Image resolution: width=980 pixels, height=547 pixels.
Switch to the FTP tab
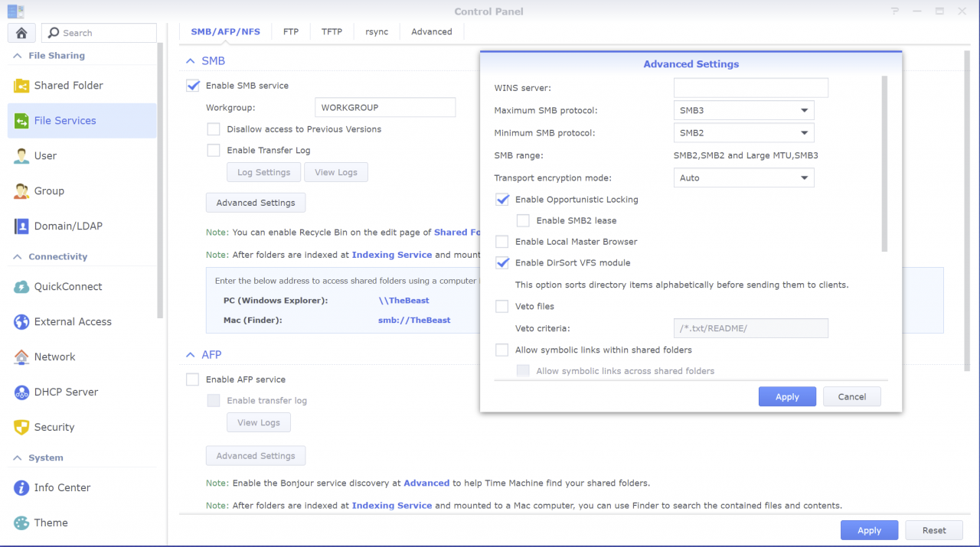tap(291, 31)
